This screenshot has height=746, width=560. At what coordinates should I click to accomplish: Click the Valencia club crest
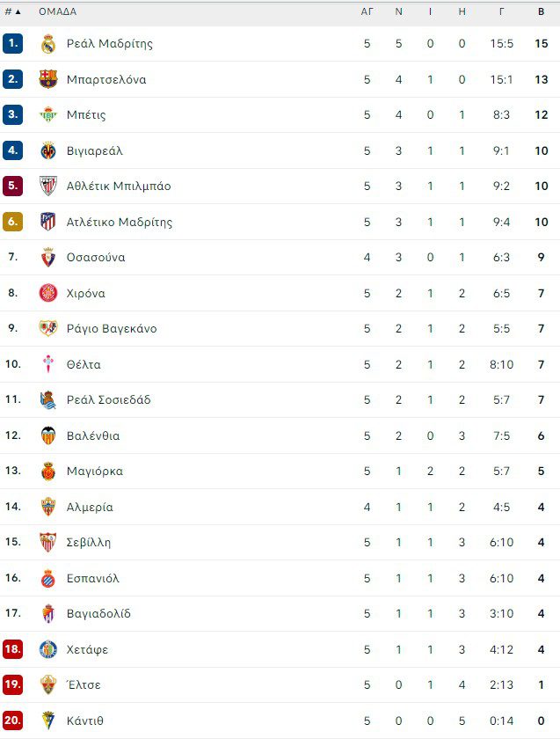[x=48, y=435]
